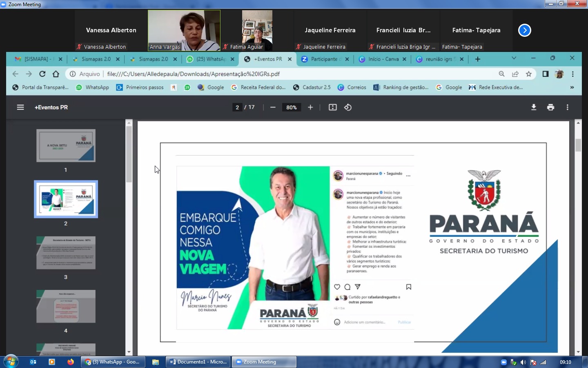588x368 pixels.
Task: Switch to the first Sismapas 2.0 tab
Action: click(96, 59)
